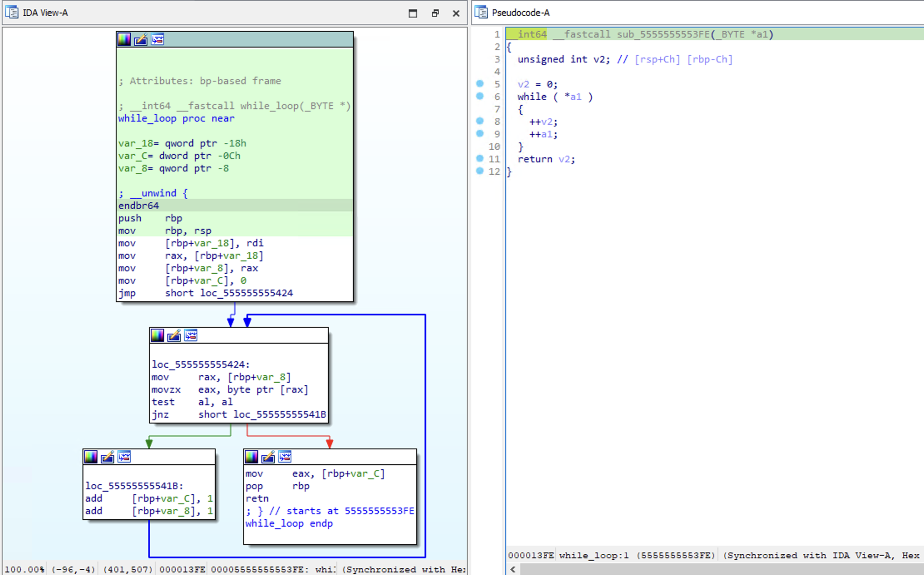Click 'v2 = 0;' pseudocode statement
924x575 pixels.
538,84
